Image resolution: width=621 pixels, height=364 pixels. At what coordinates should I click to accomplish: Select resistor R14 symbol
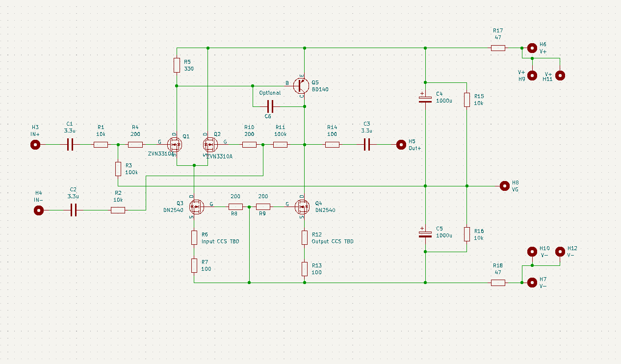coord(332,145)
